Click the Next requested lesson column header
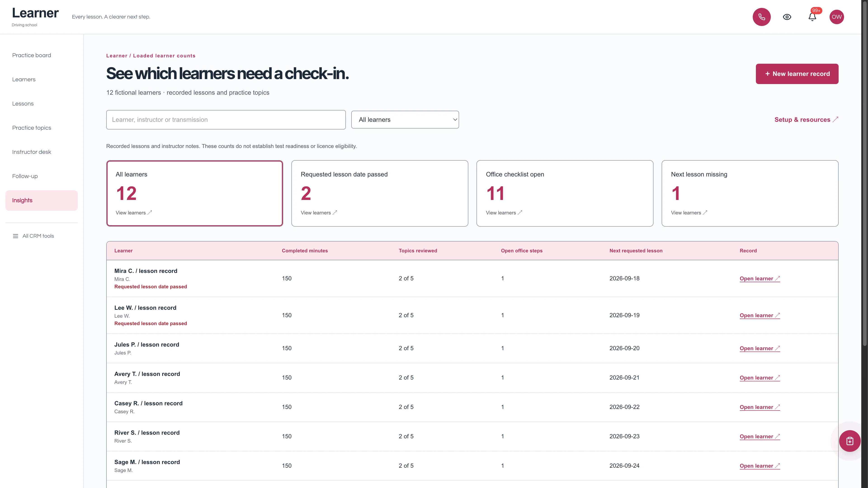Viewport: 868px width, 488px height. pyautogui.click(x=636, y=251)
